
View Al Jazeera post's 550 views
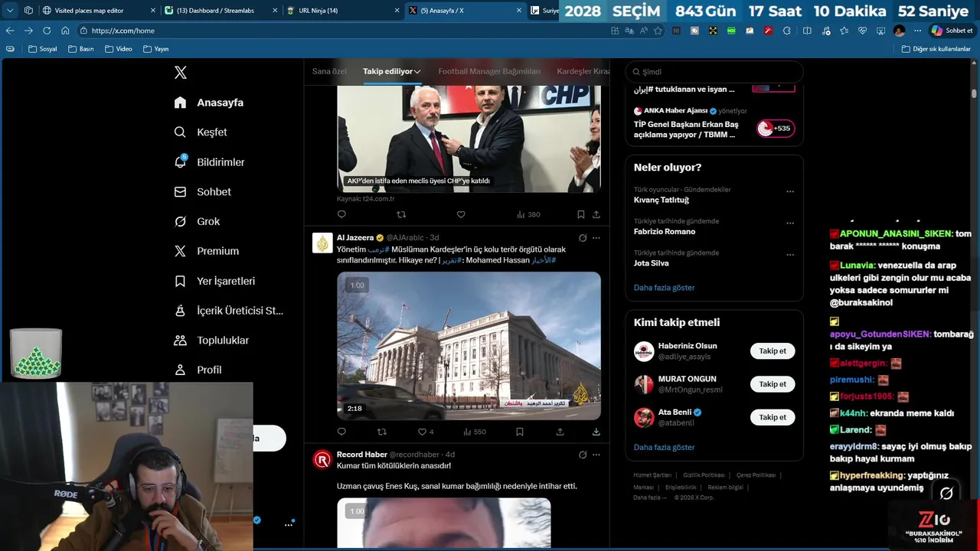click(475, 432)
